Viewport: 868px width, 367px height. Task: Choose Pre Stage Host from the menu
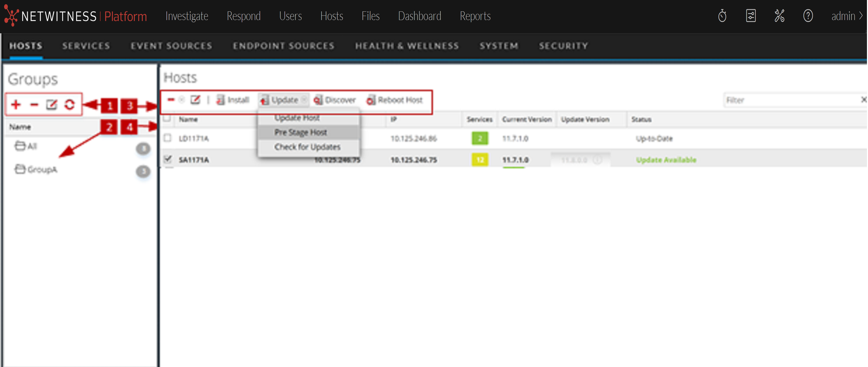(x=301, y=132)
